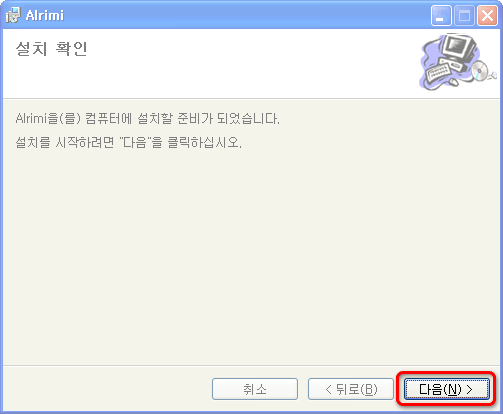Go back using the 뒤로(B) button
The image size is (503, 414).
coord(351,389)
